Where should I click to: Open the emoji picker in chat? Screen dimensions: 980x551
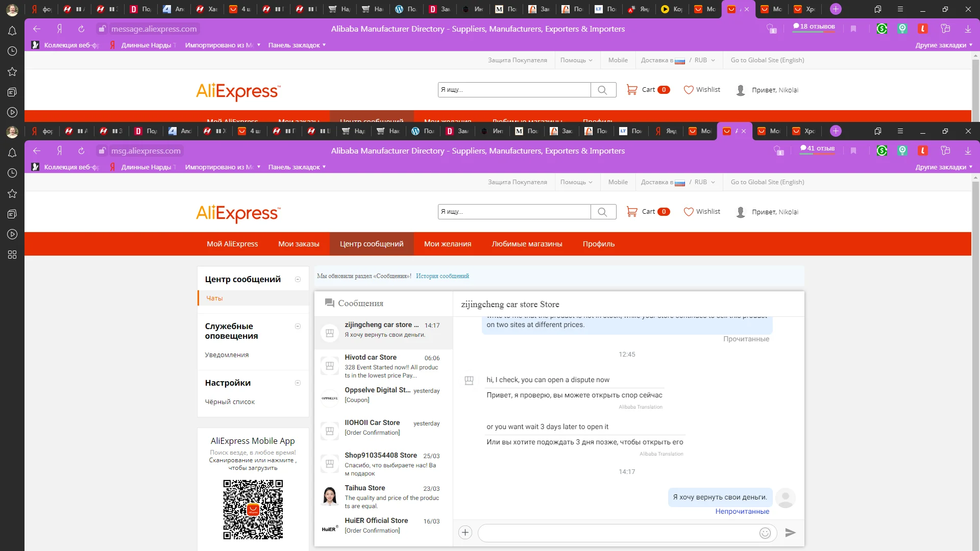coord(765,533)
